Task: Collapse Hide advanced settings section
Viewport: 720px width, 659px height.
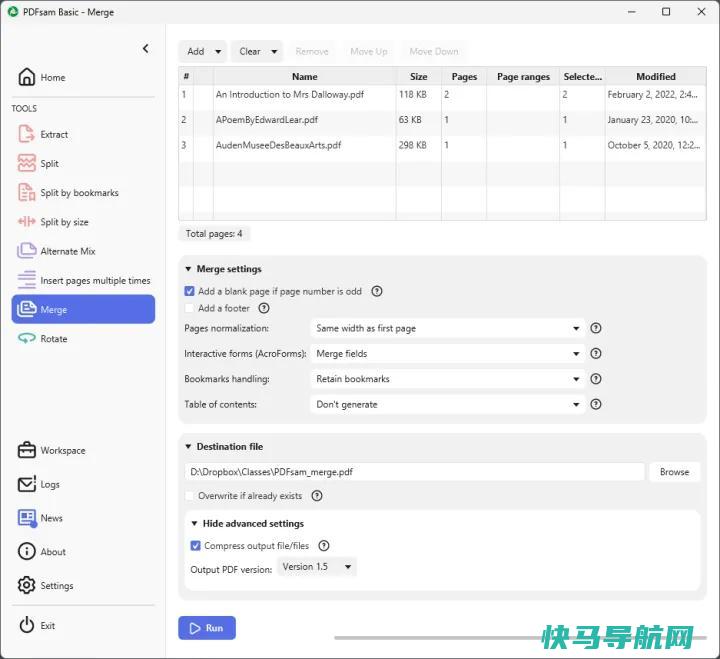Action: click(194, 524)
